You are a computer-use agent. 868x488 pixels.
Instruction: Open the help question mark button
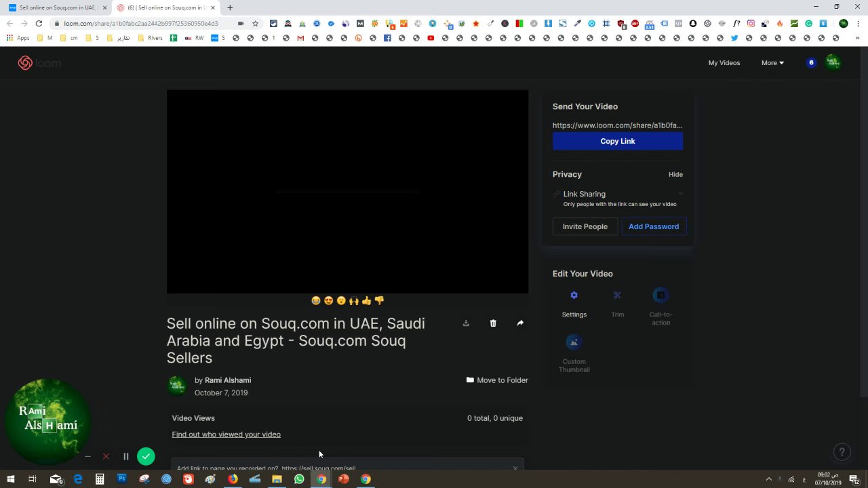tap(842, 451)
